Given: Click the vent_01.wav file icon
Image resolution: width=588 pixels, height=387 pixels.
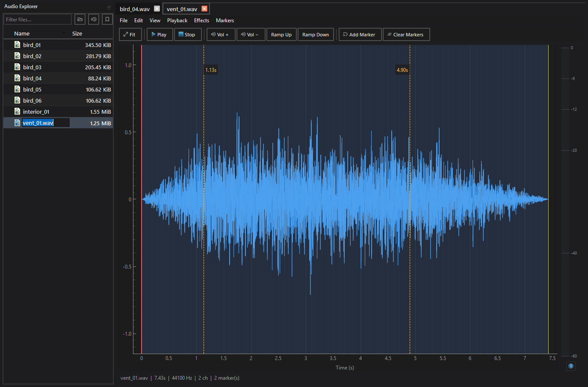Looking at the screenshot, I should tap(17, 123).
